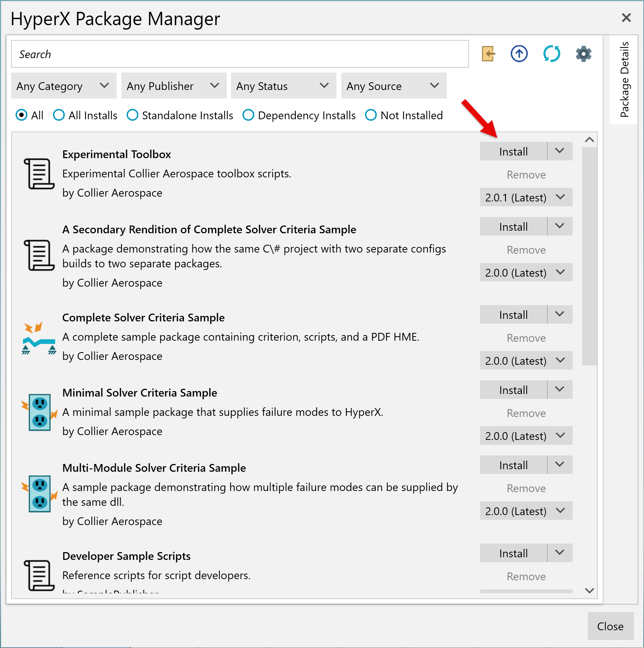
Task: Select the Developer Sample Scripts title
Action: click(127, 556)
